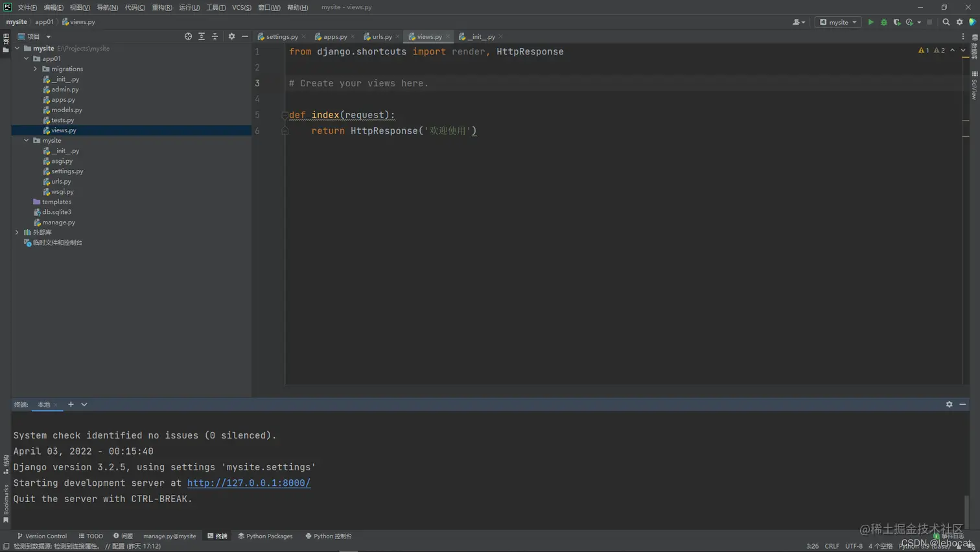Select models.py in the project tree
The image size is (980, 552).
[67, 110]
